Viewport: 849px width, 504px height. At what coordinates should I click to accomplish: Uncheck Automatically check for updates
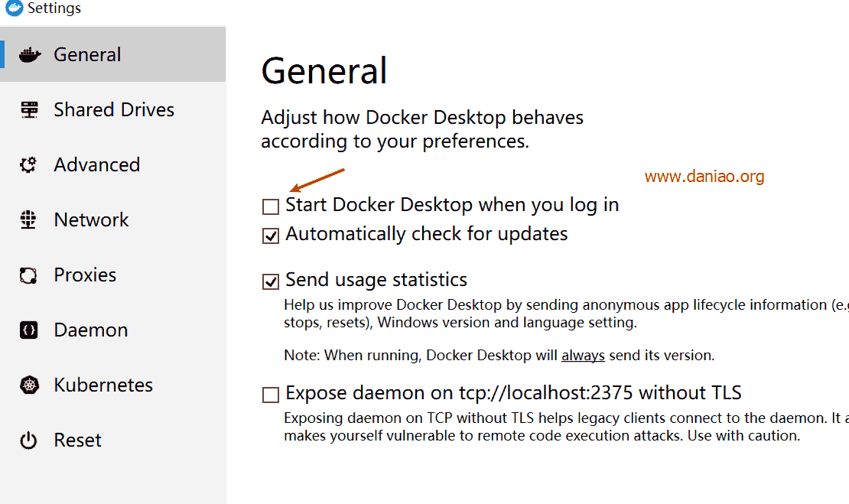271,236
